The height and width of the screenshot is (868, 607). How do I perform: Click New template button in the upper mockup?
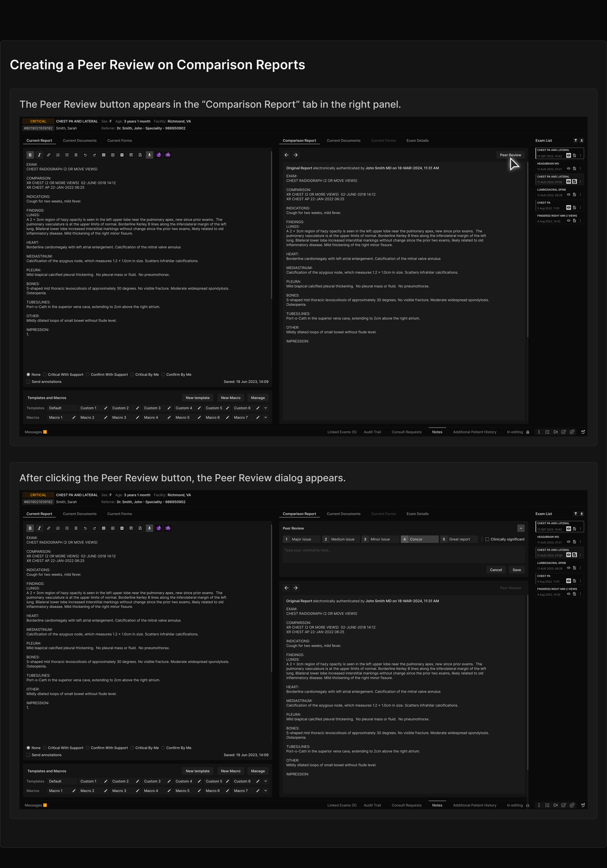(x=198, y=398)
